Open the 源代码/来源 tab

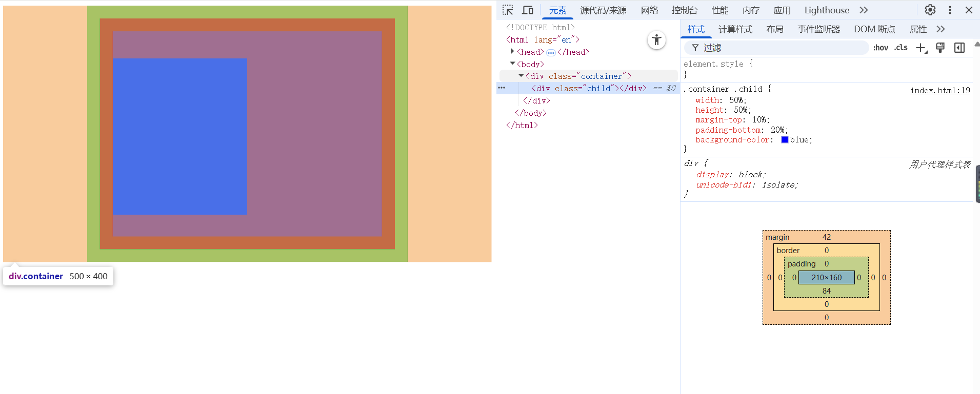click(603, 10)
